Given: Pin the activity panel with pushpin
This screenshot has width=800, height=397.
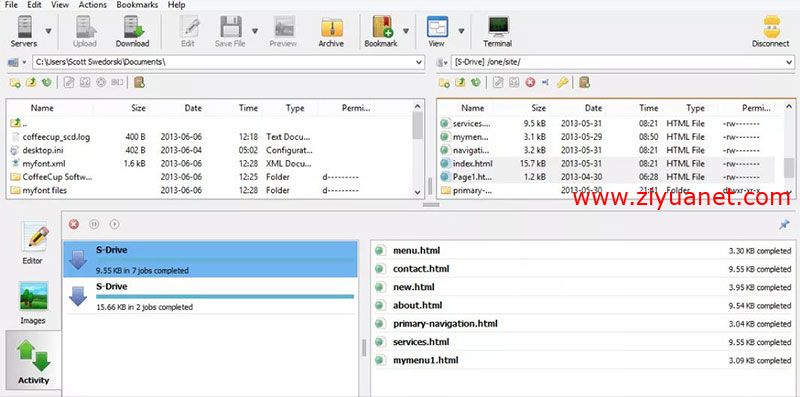Looking at the screenshot, I should coord(784,224).
